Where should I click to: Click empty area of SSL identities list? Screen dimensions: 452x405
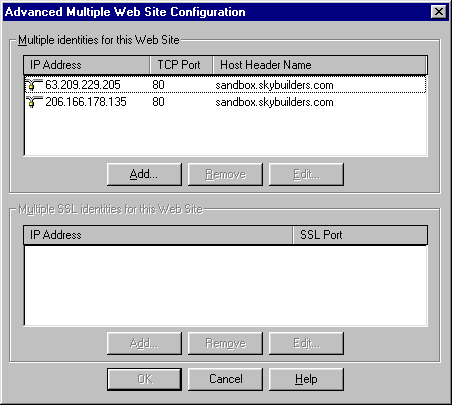click(x=225, y=285)
